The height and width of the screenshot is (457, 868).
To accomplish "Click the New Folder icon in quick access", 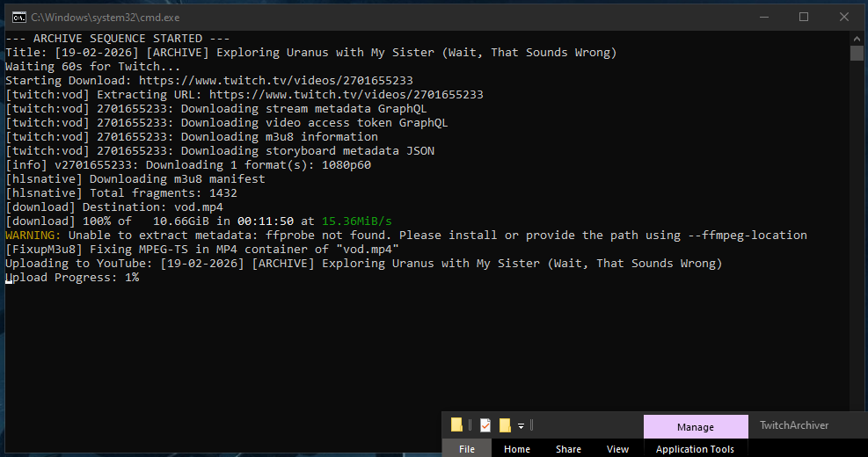I will [505, 425].
